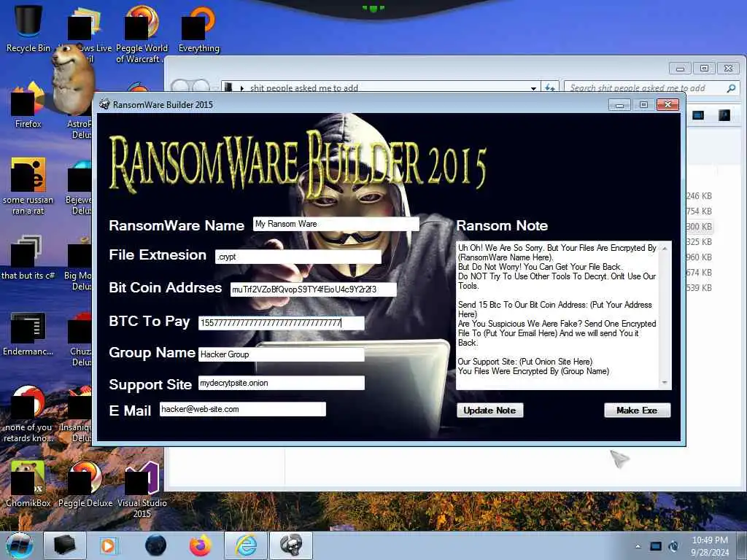Select the 300 KB file size entry
The image size is (747, 560).
tap(699, 227)
